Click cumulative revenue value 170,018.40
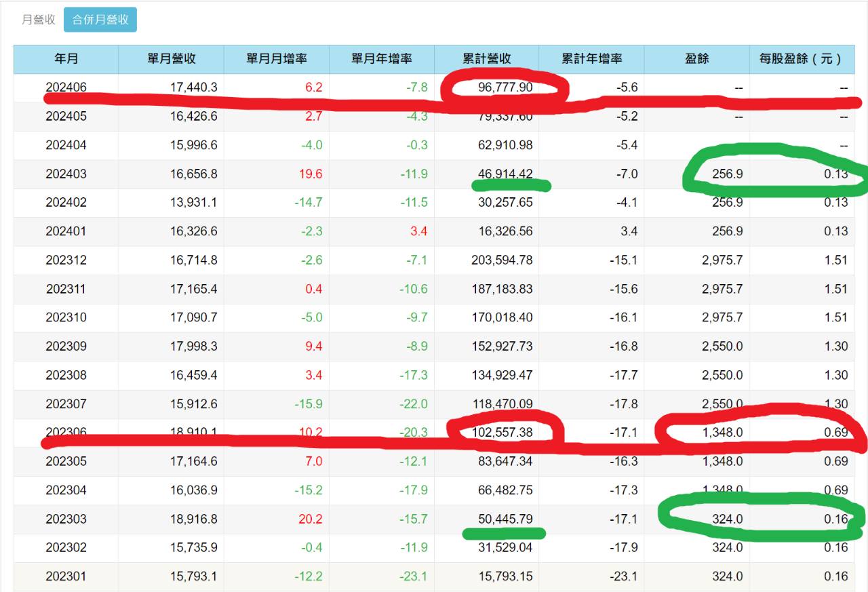868x592 pixels. pos(502,317)
